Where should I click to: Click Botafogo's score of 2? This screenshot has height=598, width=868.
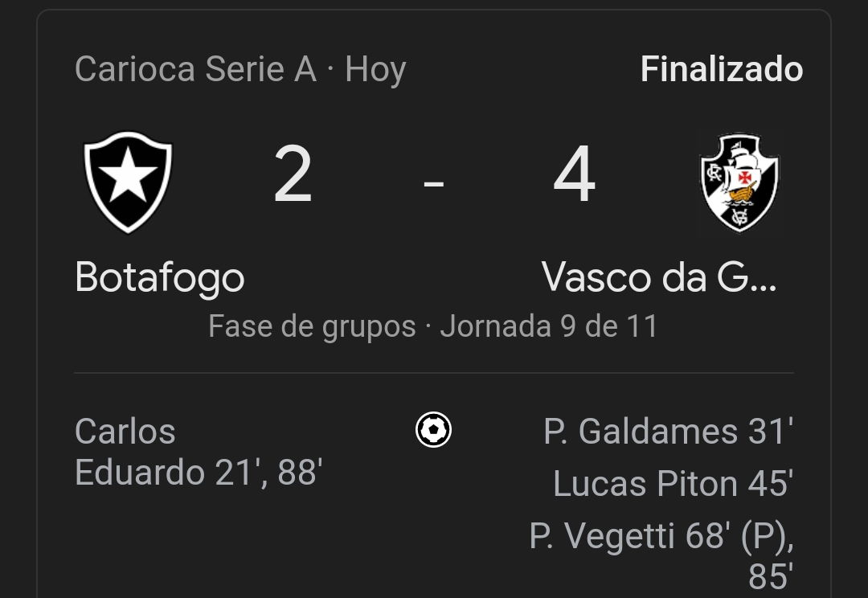(x=293, y=174)
